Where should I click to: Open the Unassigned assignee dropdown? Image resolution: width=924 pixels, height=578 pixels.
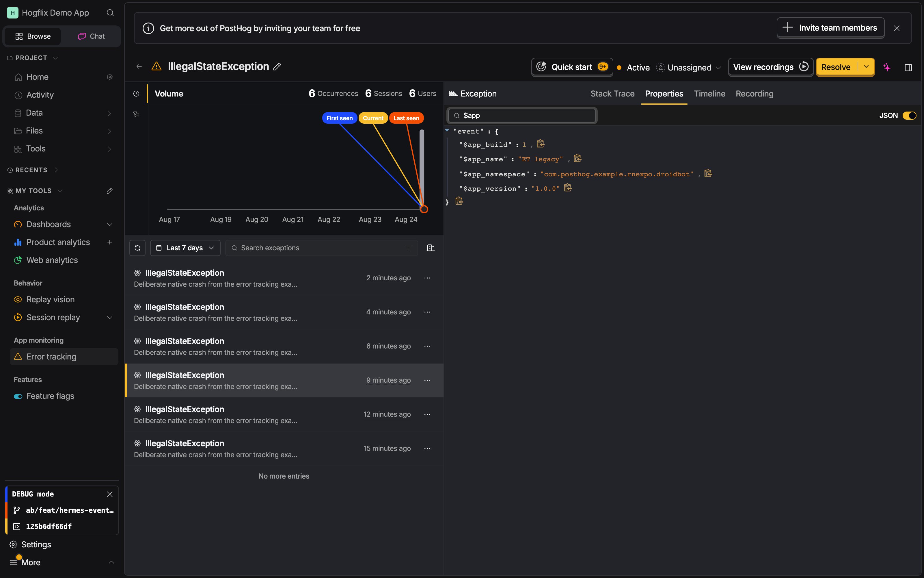click(x=689, y=68)
